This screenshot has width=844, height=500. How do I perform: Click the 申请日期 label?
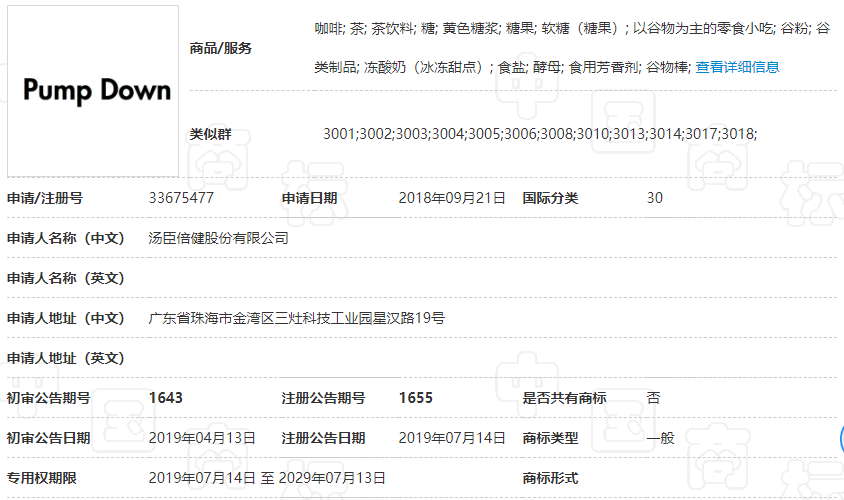(310, 198)
